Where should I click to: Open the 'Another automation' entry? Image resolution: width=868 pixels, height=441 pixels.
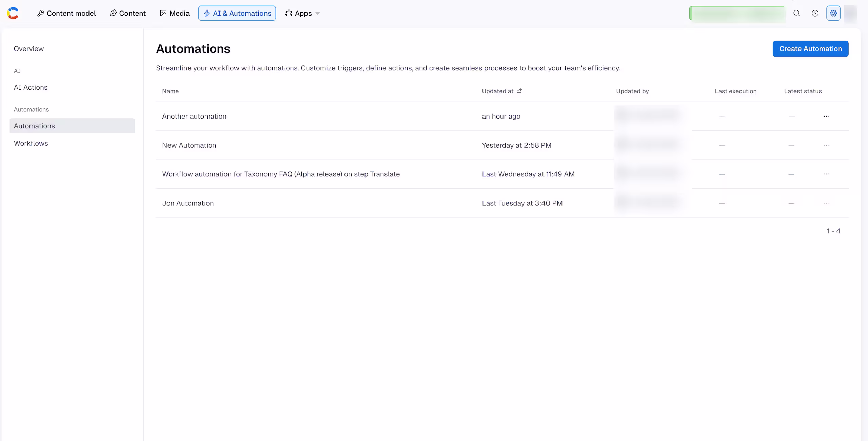(194, 116)
